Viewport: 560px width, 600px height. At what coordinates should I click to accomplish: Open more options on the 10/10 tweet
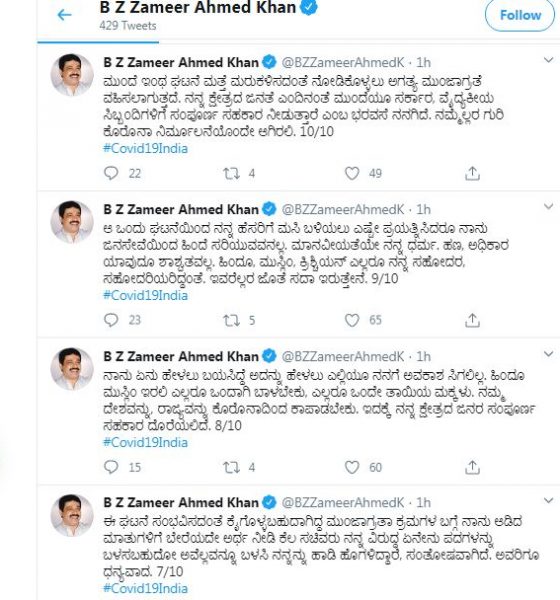[x=549, y=60]
